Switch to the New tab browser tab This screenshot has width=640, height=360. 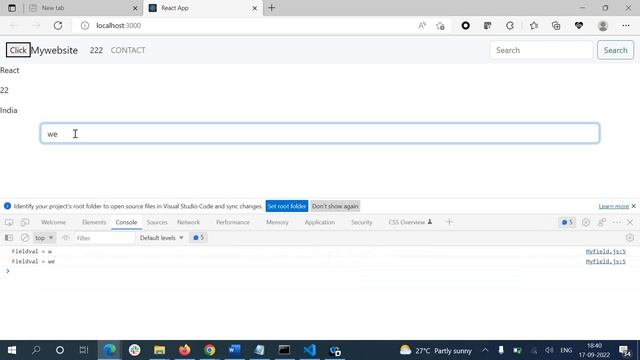click(83, 8)
